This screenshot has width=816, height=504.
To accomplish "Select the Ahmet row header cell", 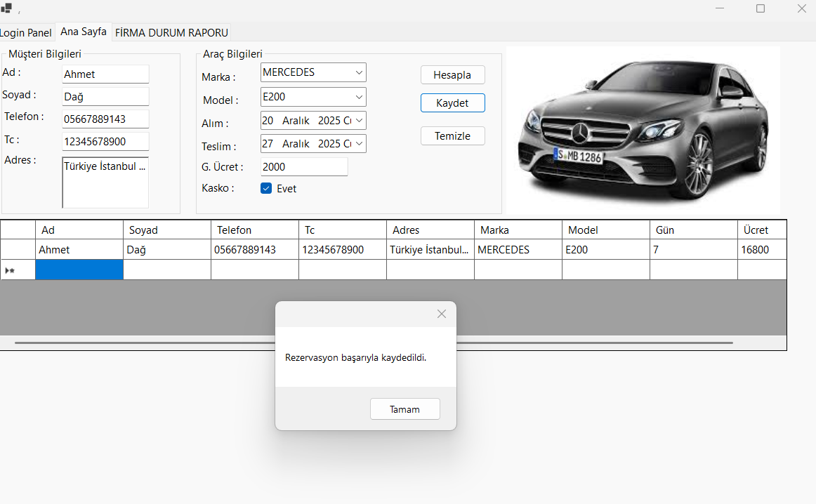I will [18, 250].
